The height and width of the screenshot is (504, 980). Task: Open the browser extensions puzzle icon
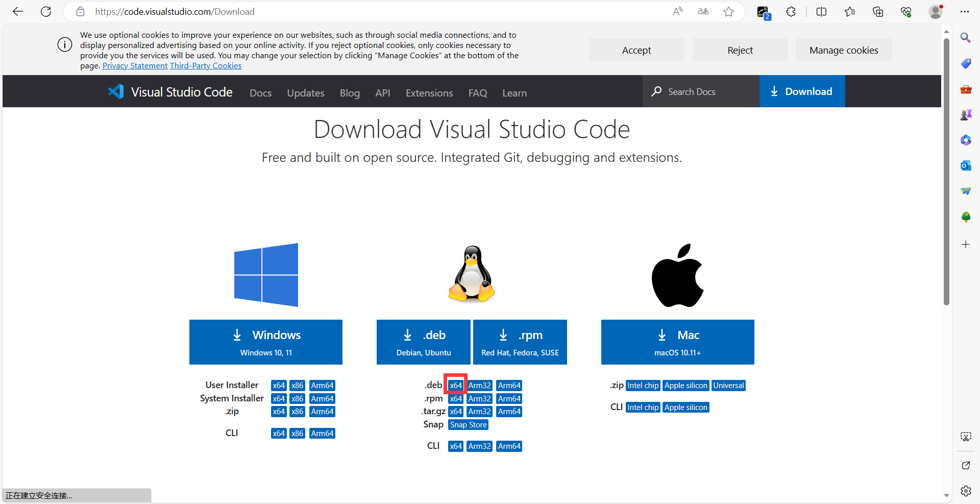click(791, 12)
